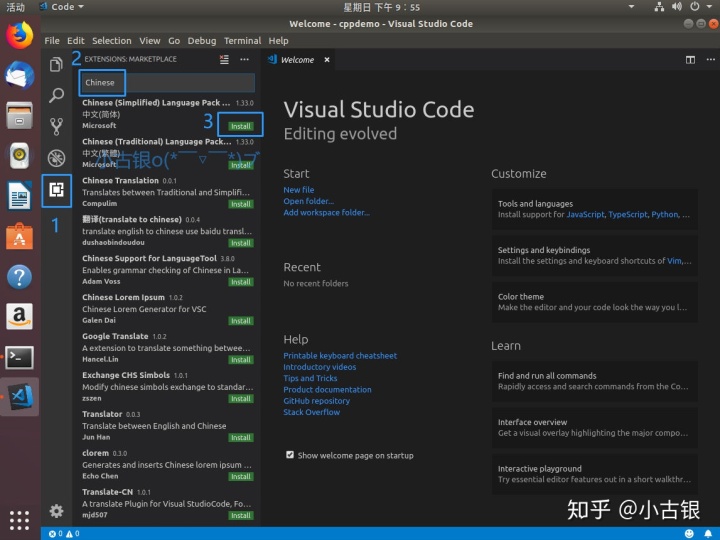Viewport: 720px width, 540px height.
Task: Click the Visual Studio Code dock icon
Action: coord(21,397)
